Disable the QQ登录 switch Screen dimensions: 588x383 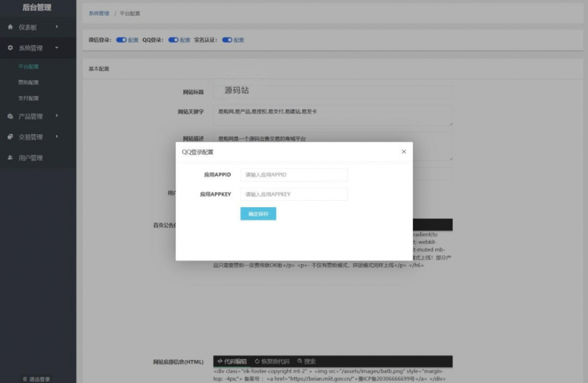click(x=172, y=40)
